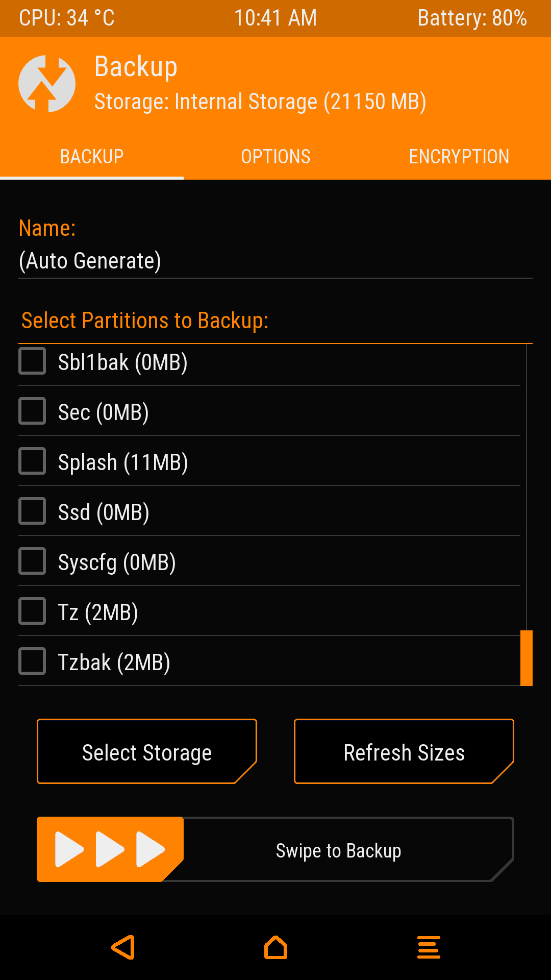Open the log menu lines icon
The image size is (551, 980).
(x=429, y=947)
